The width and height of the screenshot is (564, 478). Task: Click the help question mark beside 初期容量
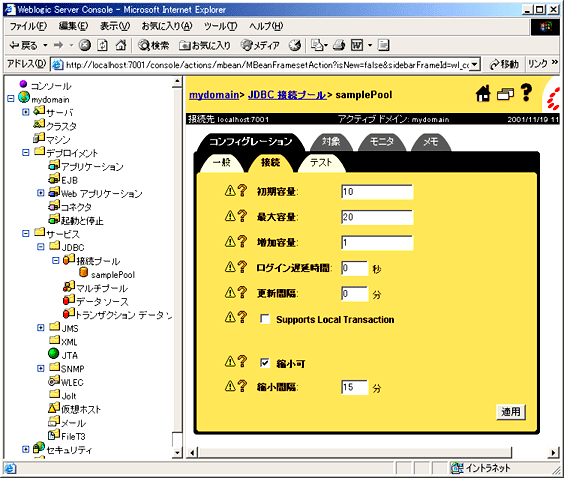(242, 191)
